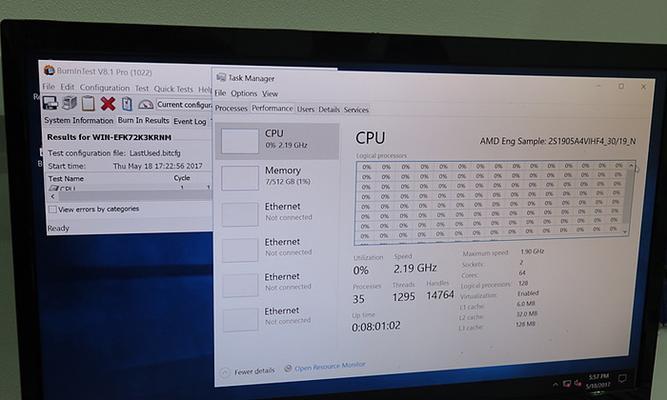
Task: Click the L3 cache 128 MB value
Action: pos(525,324)
